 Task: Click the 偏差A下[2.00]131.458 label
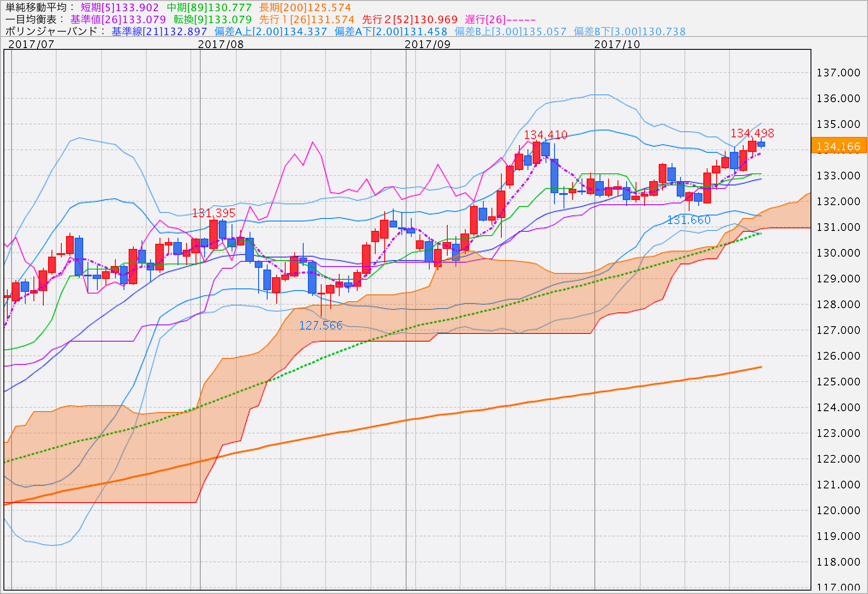391,31
